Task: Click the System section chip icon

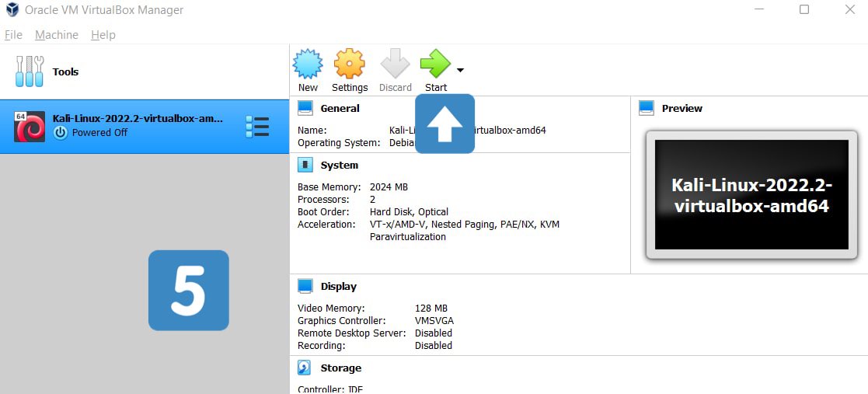Action: tap(305, 165)
